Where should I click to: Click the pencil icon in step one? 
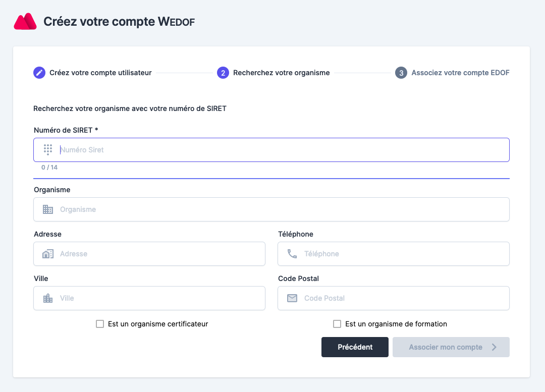coord(39,73)
